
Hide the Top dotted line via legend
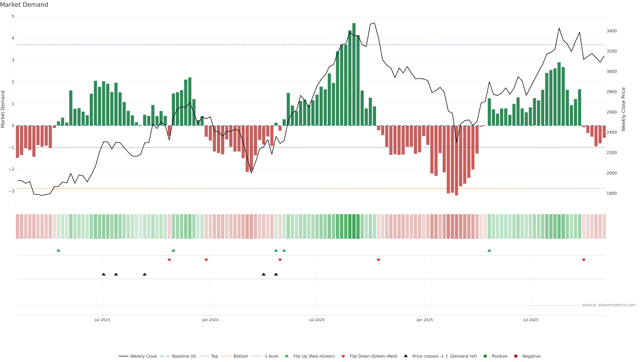point(214,356)
